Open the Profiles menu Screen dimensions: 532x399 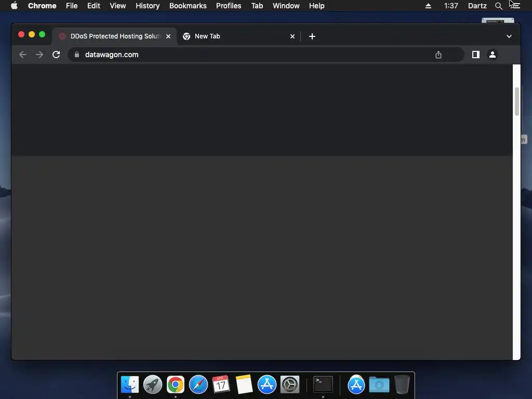(x=229, y=6)
